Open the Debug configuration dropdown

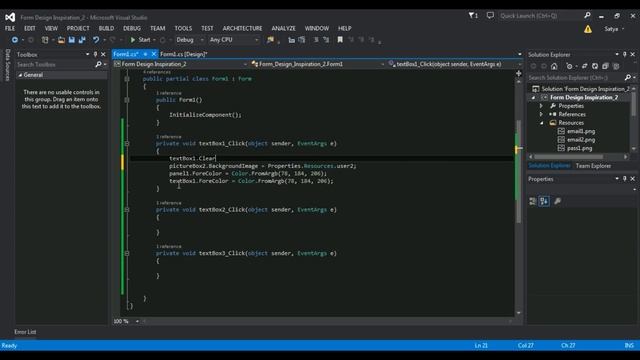189,40
